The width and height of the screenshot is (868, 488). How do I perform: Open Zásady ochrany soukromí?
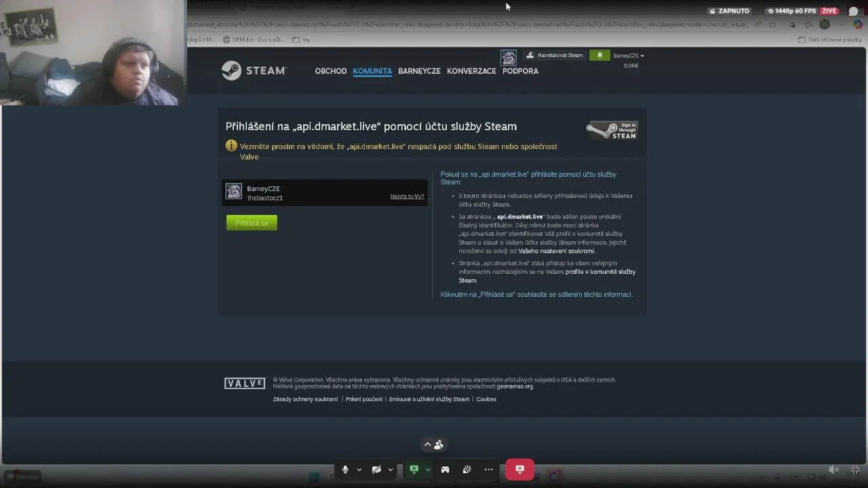coord(305,399)
